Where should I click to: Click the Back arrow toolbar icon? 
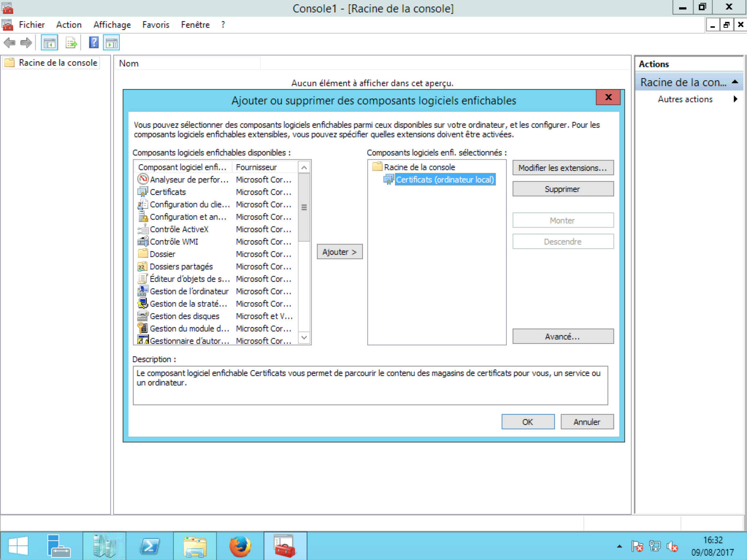(x=9, y=43)
